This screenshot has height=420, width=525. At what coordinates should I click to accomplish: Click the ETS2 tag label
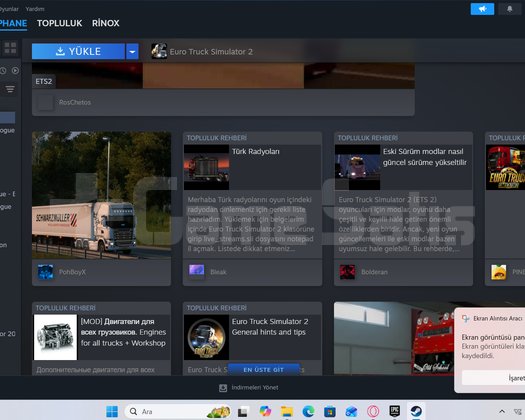[x=44, y=81]
